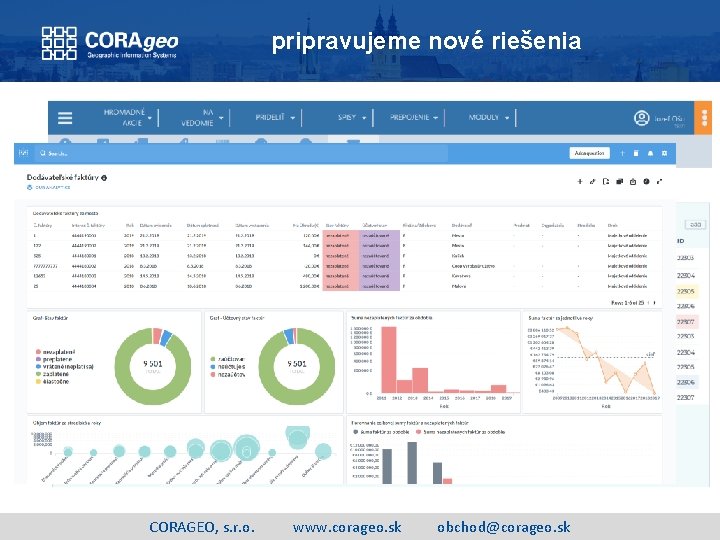The width and height of the screenshot is (720, 540).
Task: Select the yellow highlighted ID 22305 row
Action: tap(687, 291)
